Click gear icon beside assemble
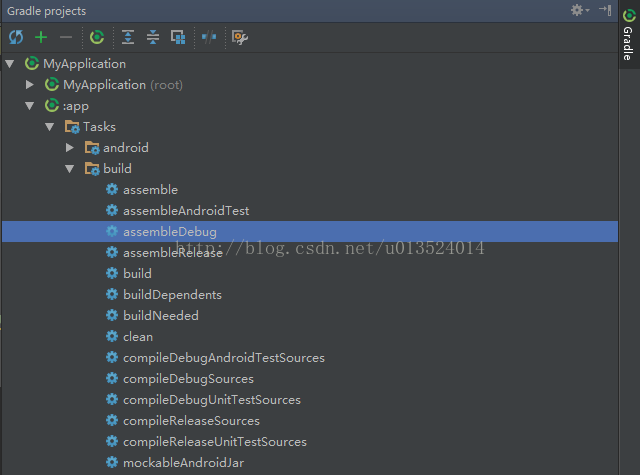Image resolution: width=640 pixels, height=475 pixels. coord(112,189)
